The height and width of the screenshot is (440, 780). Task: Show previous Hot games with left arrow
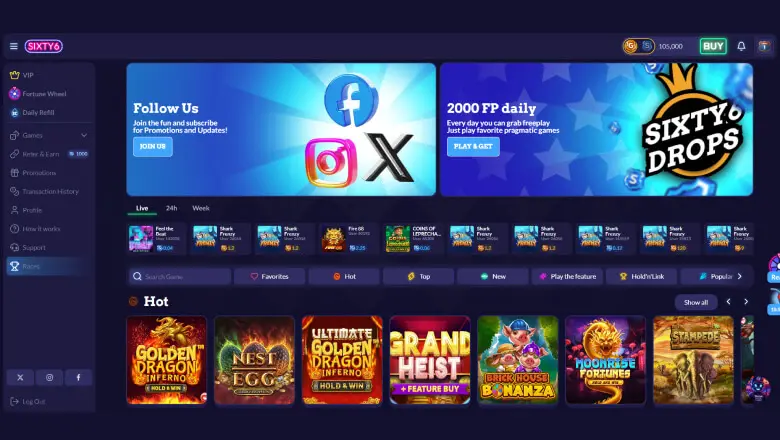pos(728,302)
